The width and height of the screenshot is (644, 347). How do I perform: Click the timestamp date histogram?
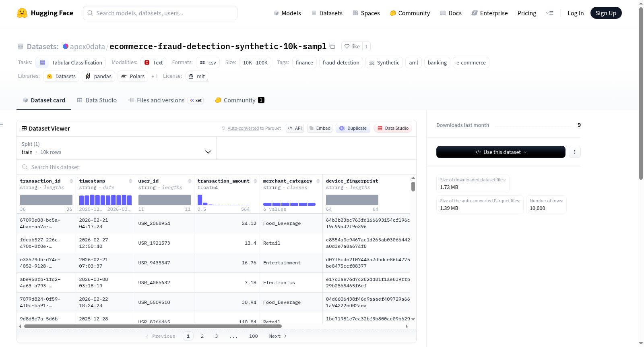click(105, 200)
